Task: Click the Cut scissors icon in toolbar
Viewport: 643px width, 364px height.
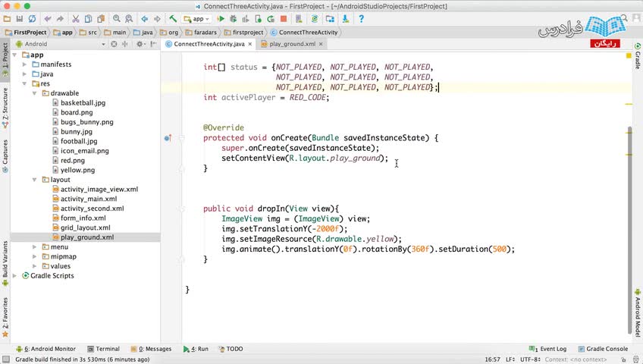Action: [x=76, y=19]
